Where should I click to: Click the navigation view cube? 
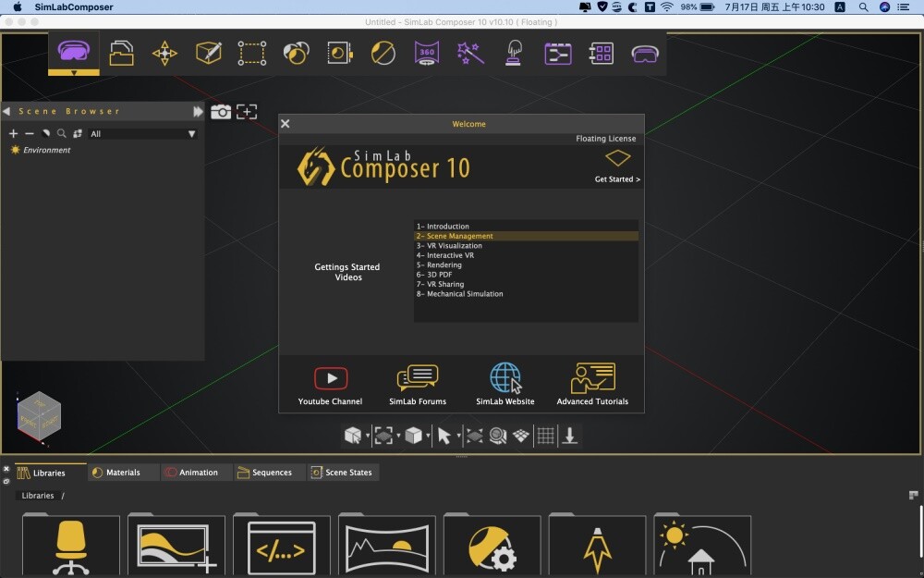tap(39, 418)
